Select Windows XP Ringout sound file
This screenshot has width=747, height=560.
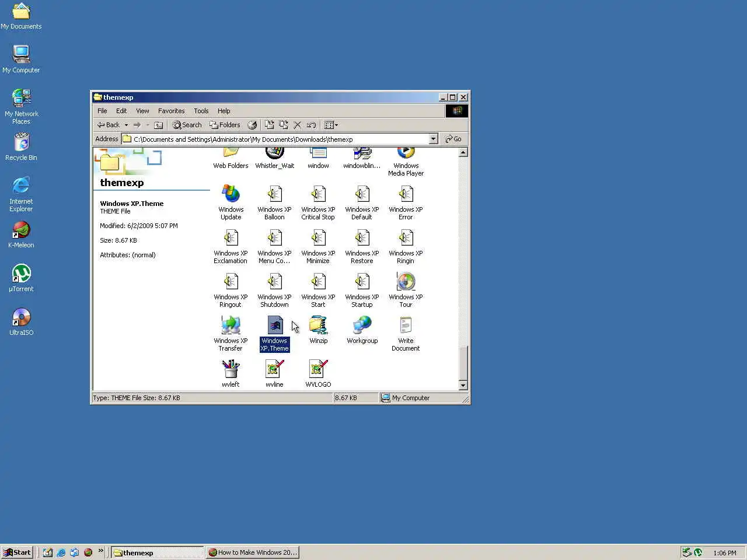tap(231, 290)
